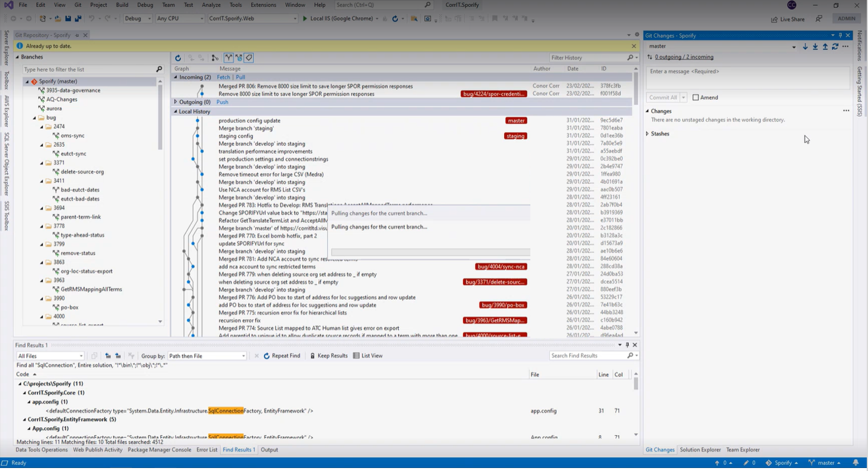Image resolution: width=868 pixels, height=471 pixels.
Task: Click the Push up-arrow icon in Git Changes
Action: 825,47
